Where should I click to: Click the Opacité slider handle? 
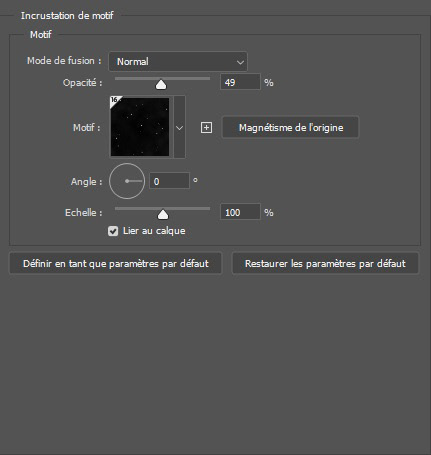pyautogui.click(x=161, y=84)
